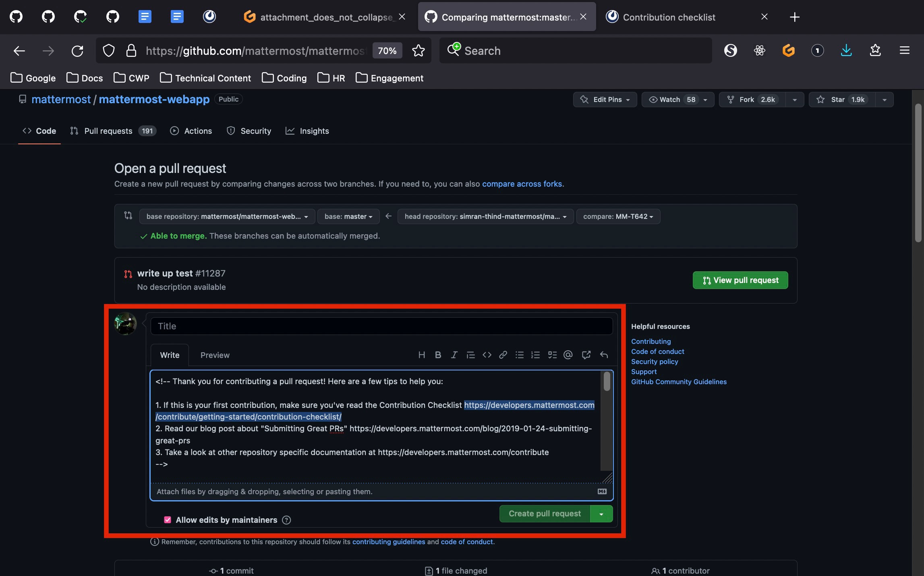Insert a numbered list
924x576 pixels.
pos(535,355)
